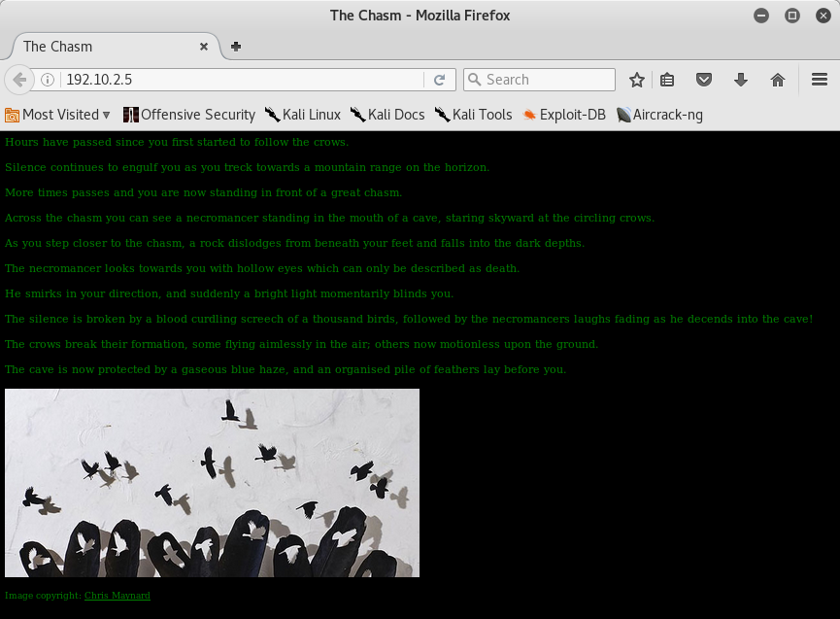Bookmark this page with the star icon
840x619 pixels.
coord(637,80)
